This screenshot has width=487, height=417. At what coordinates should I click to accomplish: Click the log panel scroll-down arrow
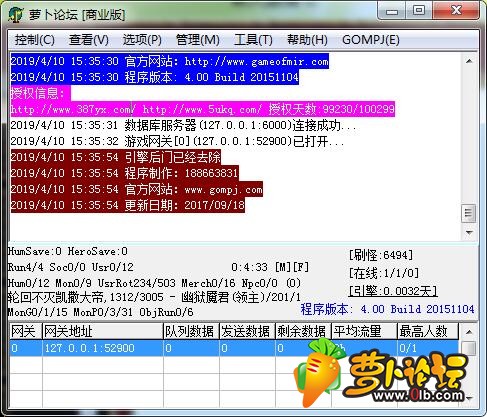click(x=469, y=232)
